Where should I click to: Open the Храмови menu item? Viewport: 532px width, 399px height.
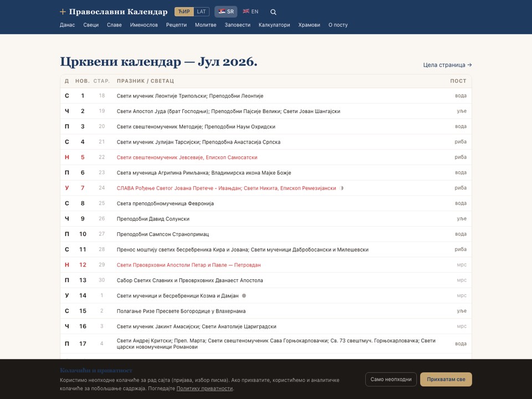(x=309, y=25)
